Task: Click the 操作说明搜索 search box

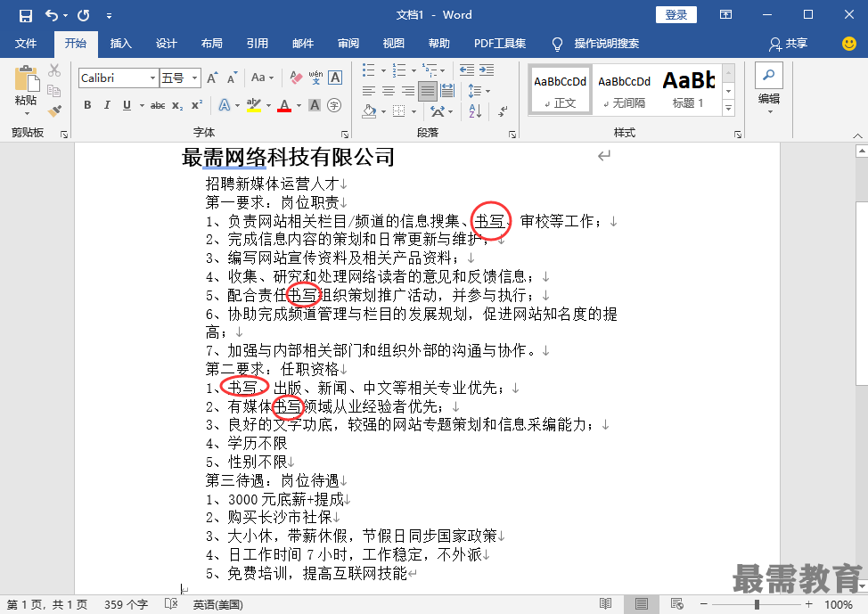Action: coord(606,44)
